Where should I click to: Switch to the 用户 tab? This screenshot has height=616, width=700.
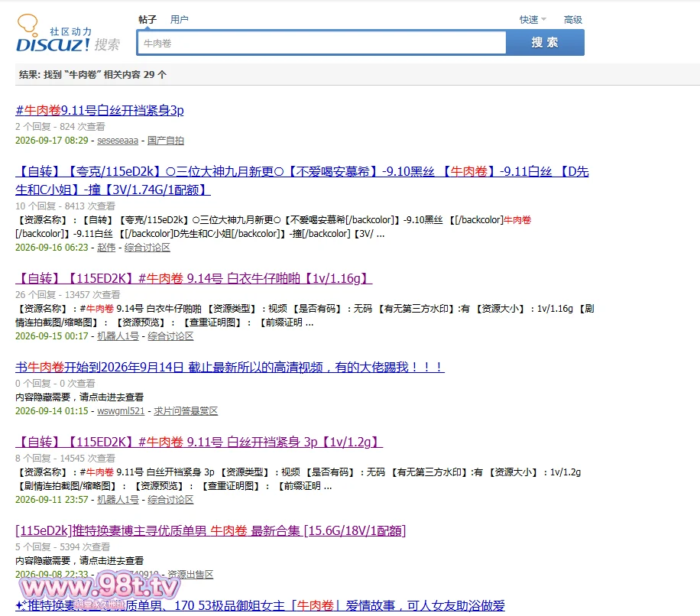(x=179, y=20)
